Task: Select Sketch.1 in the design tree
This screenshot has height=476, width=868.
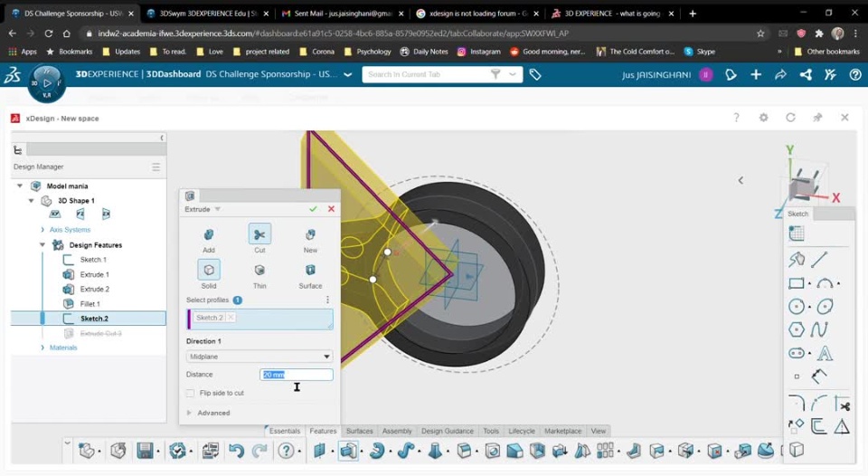Action: pos(93,260)
